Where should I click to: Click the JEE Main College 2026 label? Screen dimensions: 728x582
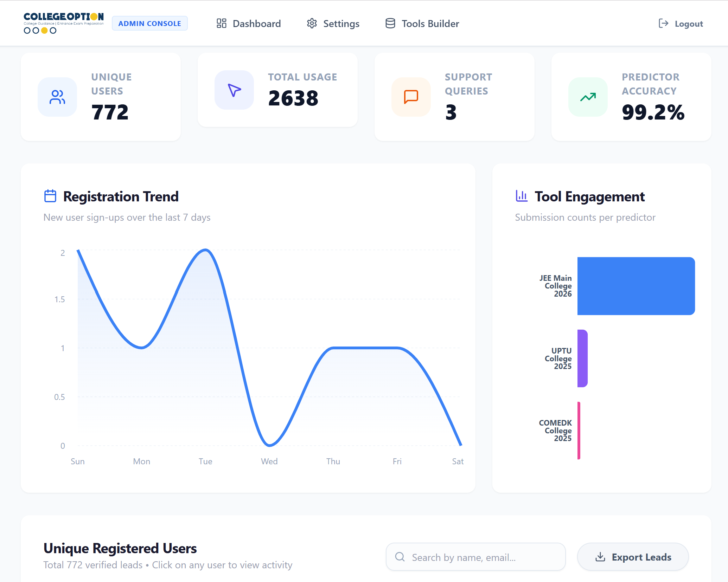(x=556, y=286)
